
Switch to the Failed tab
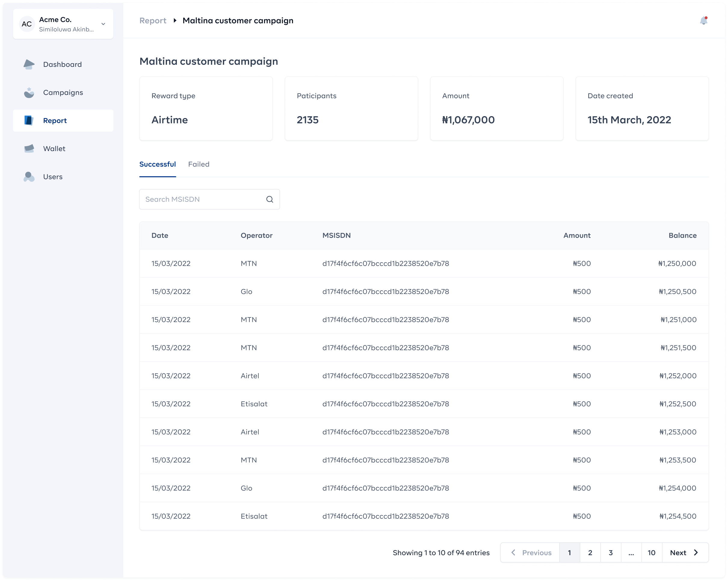199,164
